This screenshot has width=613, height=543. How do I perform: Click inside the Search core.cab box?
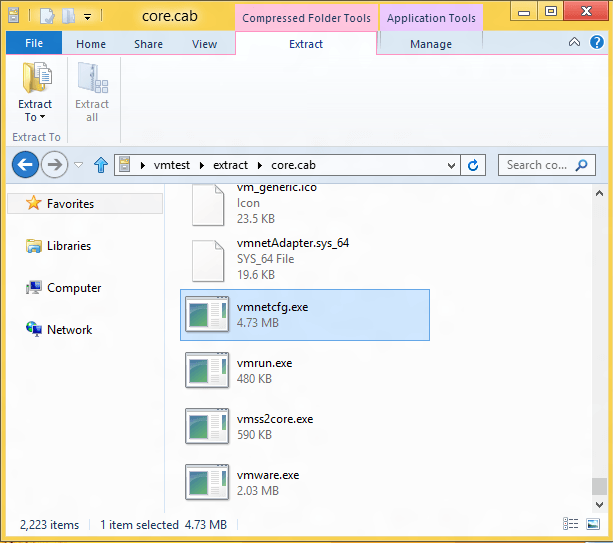coord(537,165)
